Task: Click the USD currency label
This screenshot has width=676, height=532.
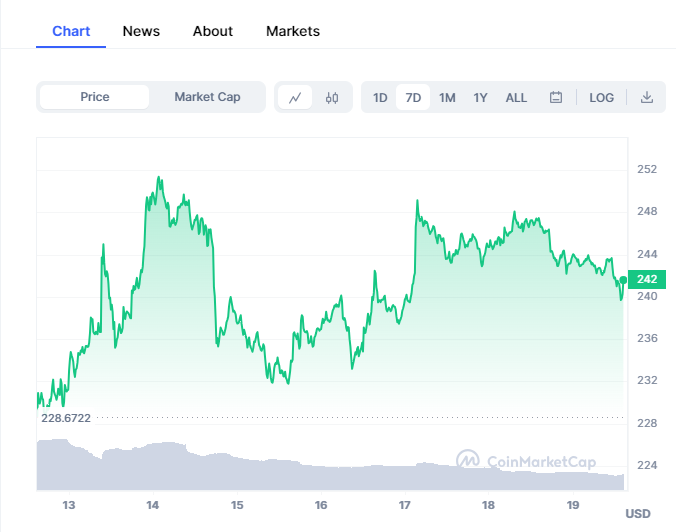Action: [x=638, y=514]
